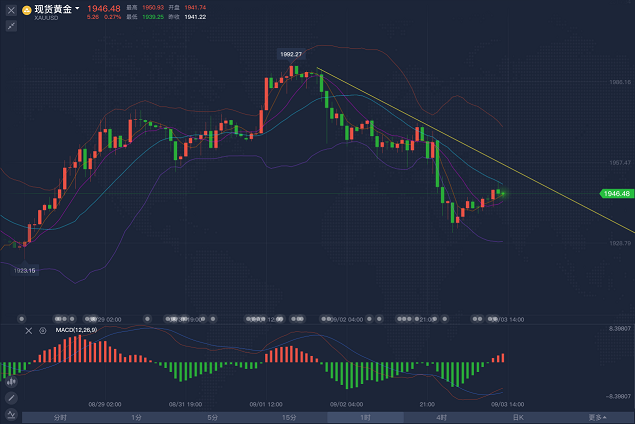Open the 现货黄金 symbol dropdown
This screenshot has height=424, width=635.
pyautogui.click(x=77, y=9)
